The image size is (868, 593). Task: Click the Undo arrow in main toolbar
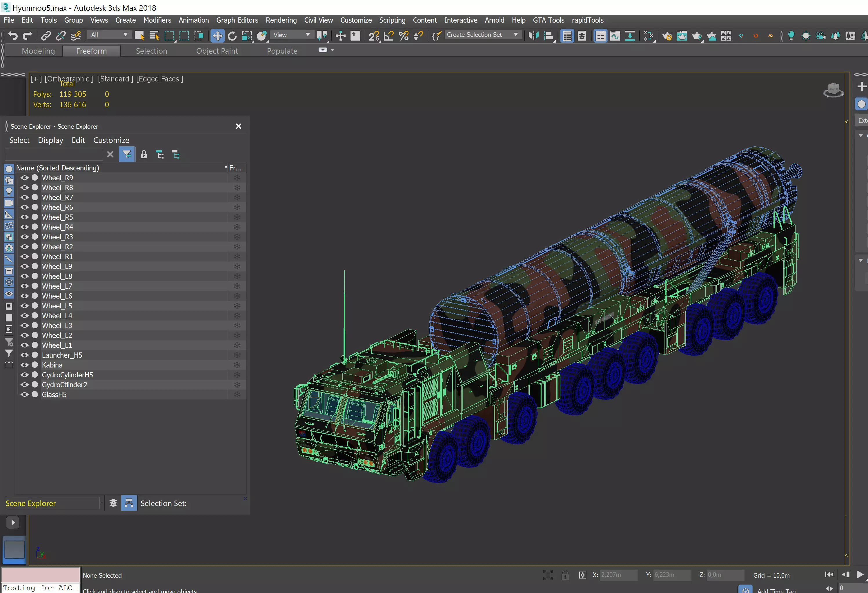coord(13,36)
